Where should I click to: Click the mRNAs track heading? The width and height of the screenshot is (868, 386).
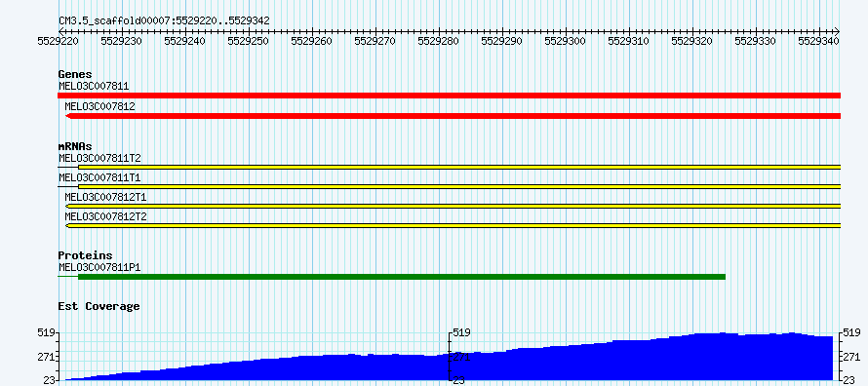pos(75,146)
